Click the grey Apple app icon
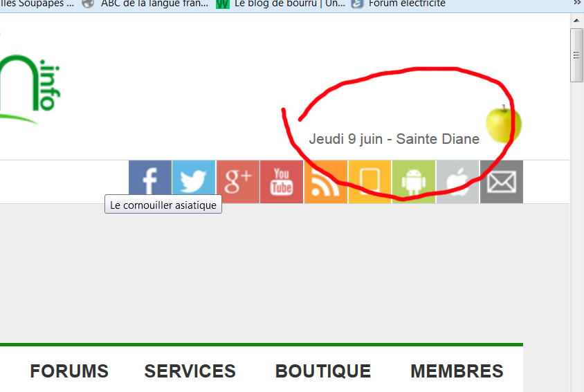 tap(457, 182)
